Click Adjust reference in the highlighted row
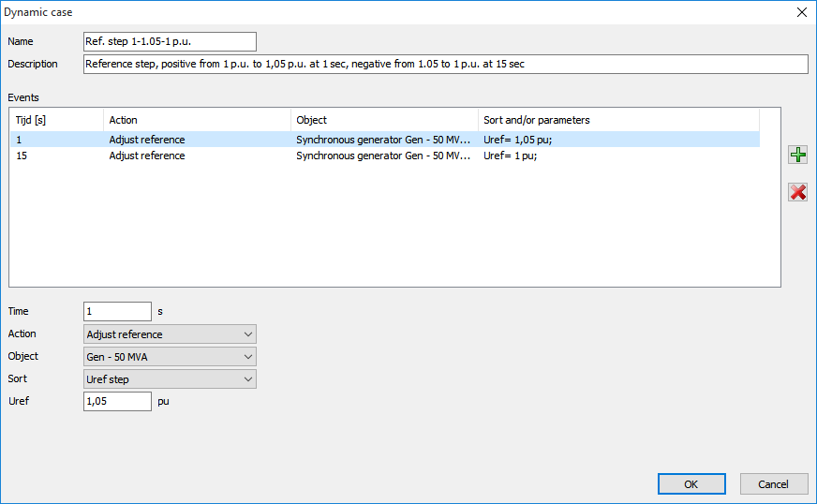 [147, 140]
